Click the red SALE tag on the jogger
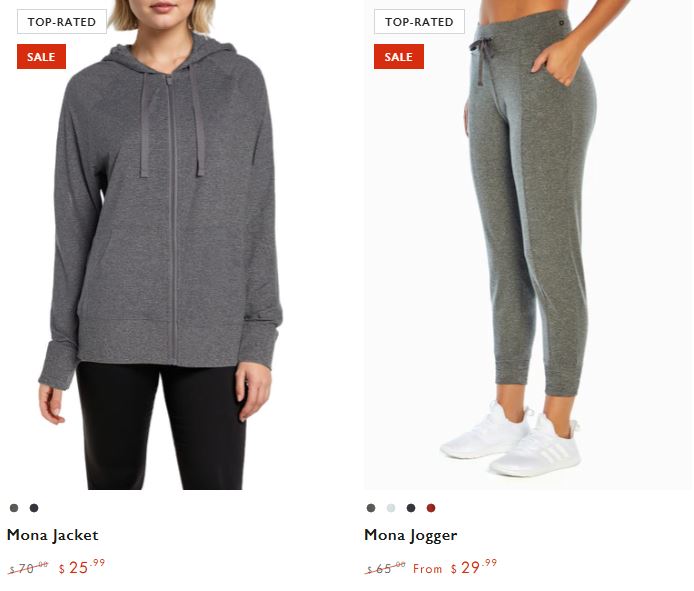The height and width of the screenshot is (591, 694). (x=399, y=57)
